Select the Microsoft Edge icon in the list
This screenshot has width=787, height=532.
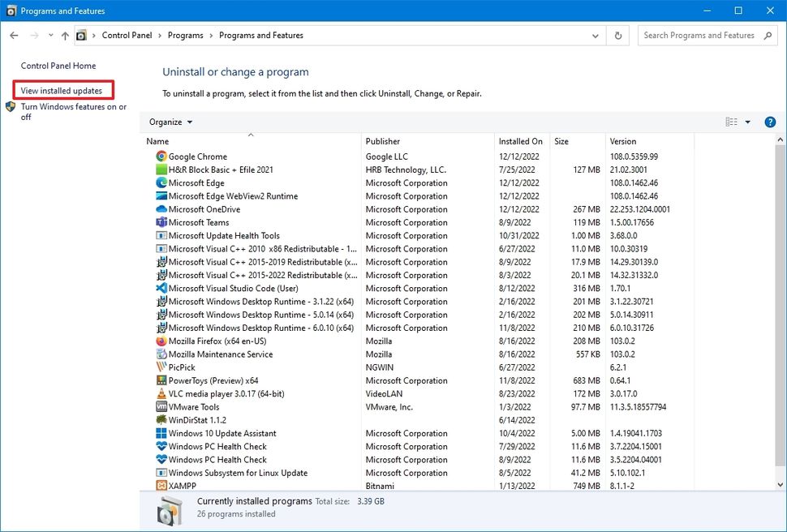coord(160,182)
